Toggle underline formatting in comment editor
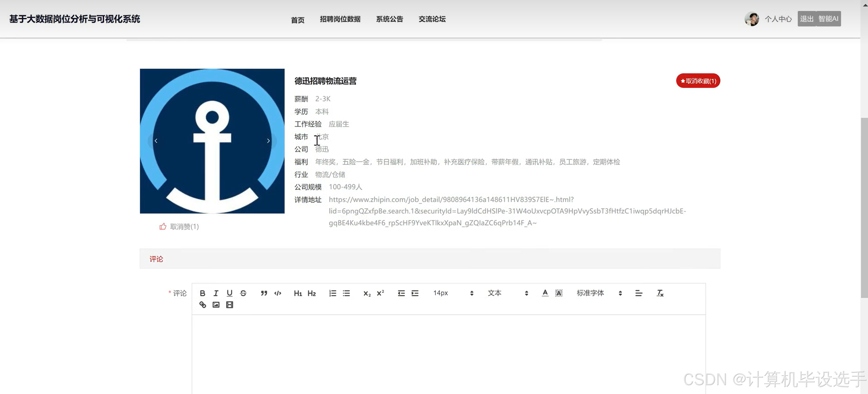 229,293
